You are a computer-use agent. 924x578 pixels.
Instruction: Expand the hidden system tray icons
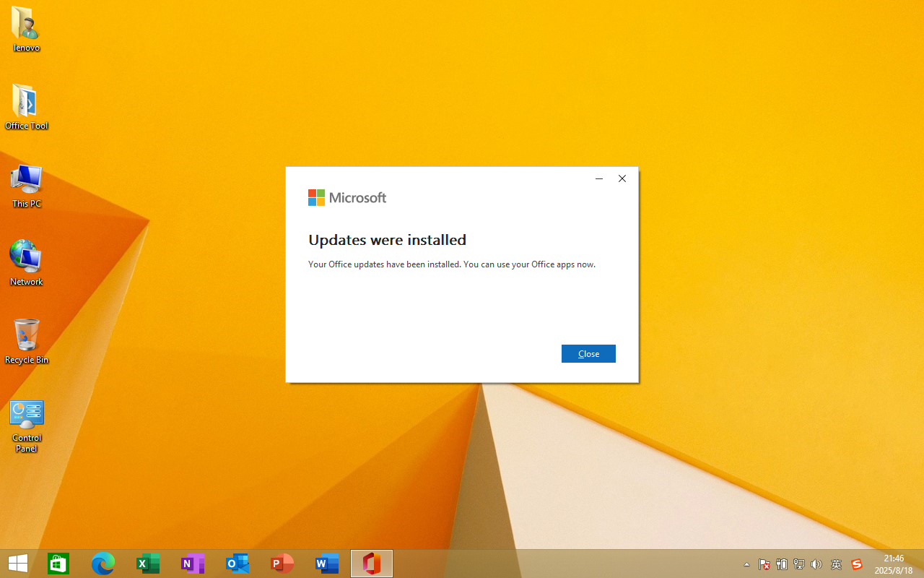[x=746, y=564]
